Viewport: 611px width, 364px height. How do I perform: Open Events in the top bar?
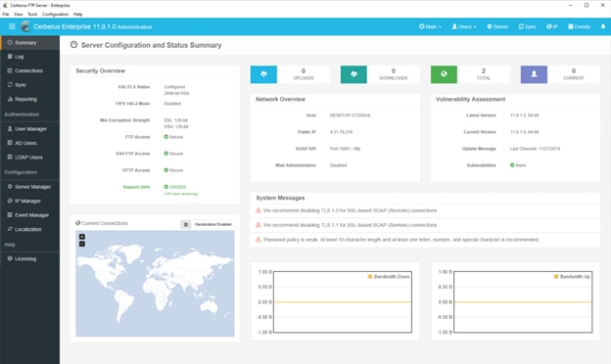[579, 26]
